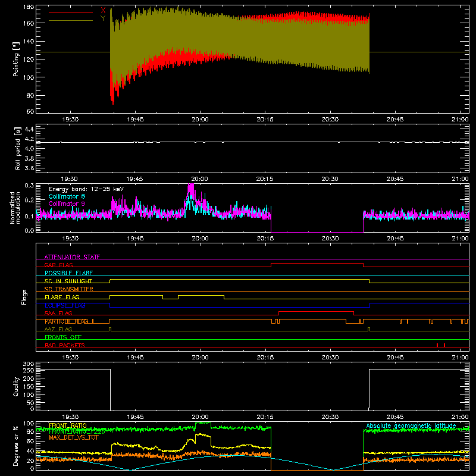Click the 4.0 tick on Roll period axis
476x476 pixels.
(29, 149)
